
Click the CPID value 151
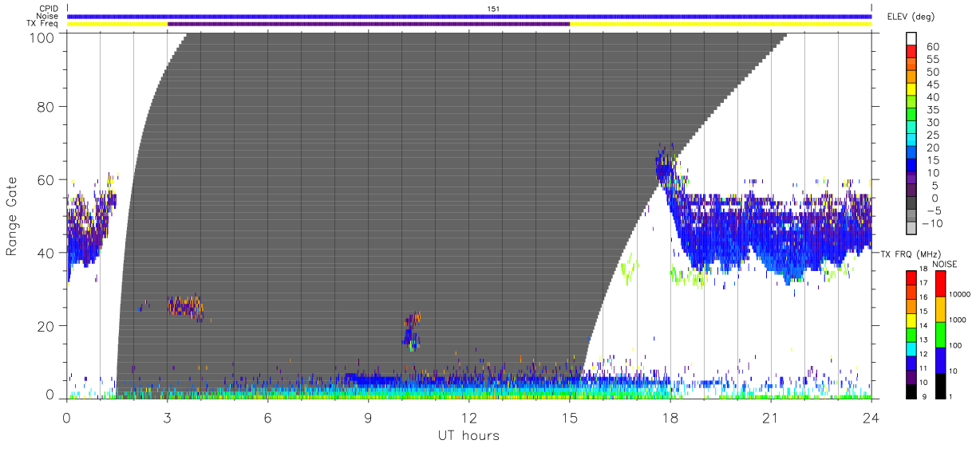494,8
